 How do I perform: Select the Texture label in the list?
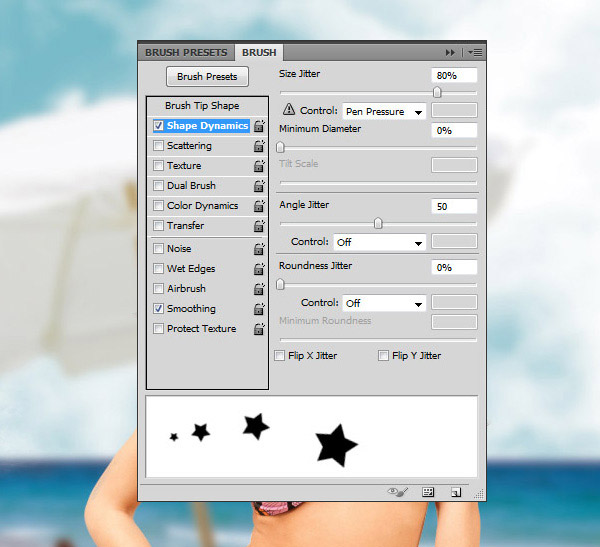[x=184, y=166]
